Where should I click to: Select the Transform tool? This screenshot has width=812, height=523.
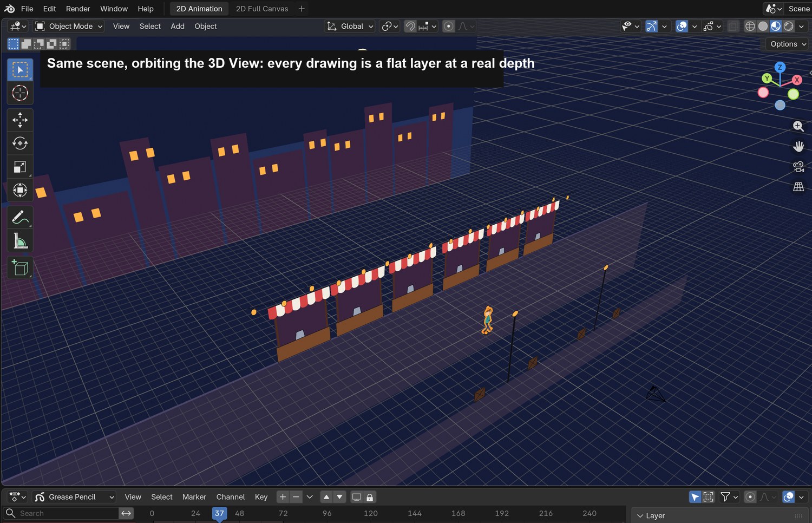[x=20, y=190]
